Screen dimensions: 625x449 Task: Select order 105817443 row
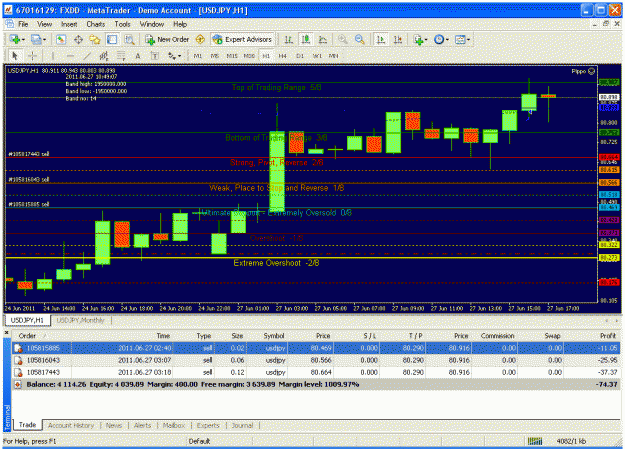[x=316, y=372]
